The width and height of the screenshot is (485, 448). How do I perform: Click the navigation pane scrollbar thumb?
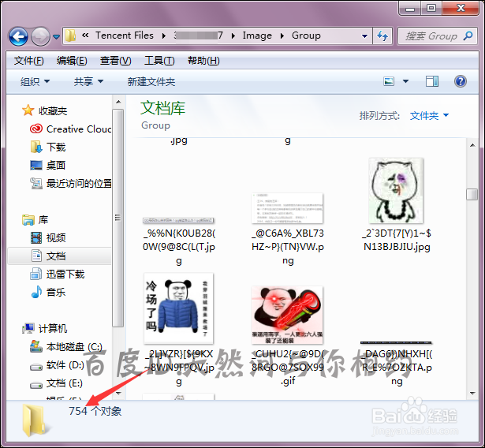[118, 218]
